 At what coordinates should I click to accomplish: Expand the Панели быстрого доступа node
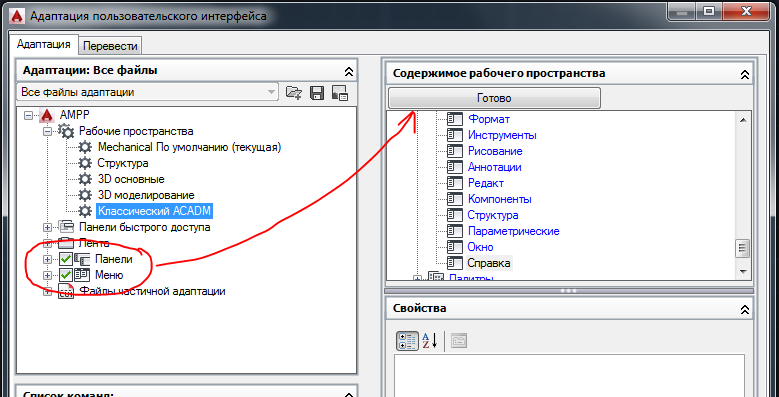[x=48, y=227]
